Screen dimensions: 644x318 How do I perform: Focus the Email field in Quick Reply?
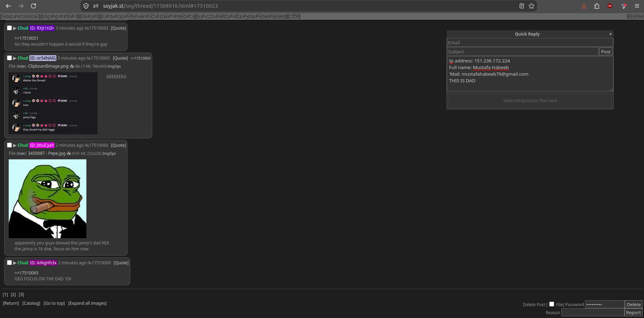[x=530, y=43]
